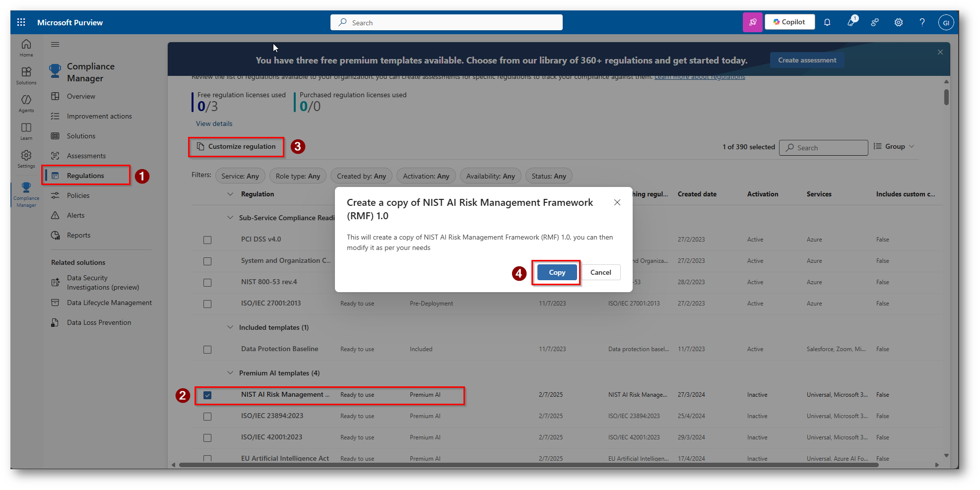Screen dimensions: 980x490
Task: Open Agents in the left rail
Action: [26, 103]
